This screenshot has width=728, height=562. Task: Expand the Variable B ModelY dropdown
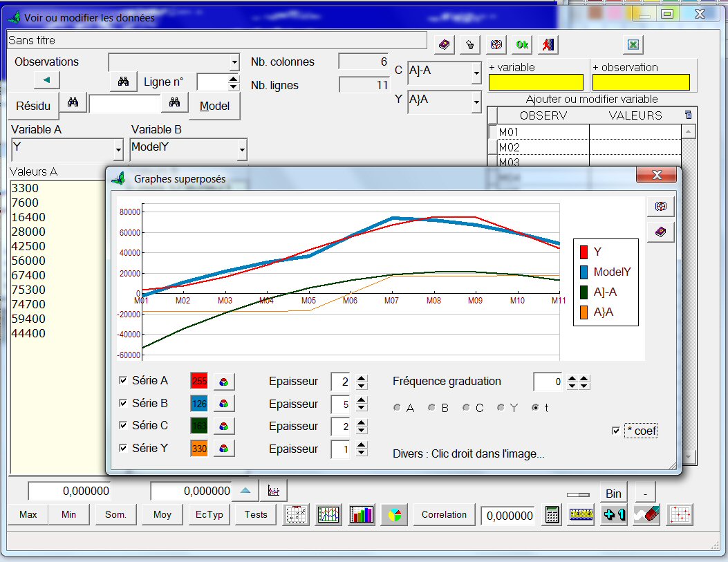tap(241, 149)
